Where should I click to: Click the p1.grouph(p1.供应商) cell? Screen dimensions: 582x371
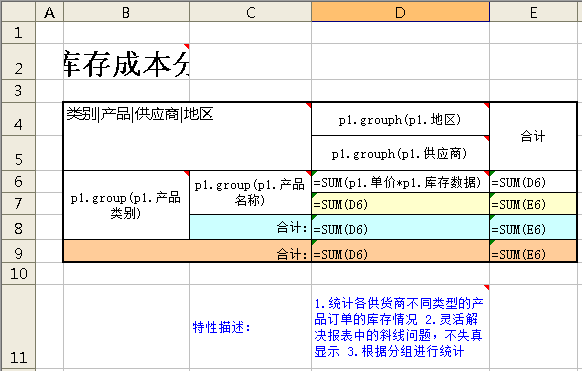click(400, 153)
